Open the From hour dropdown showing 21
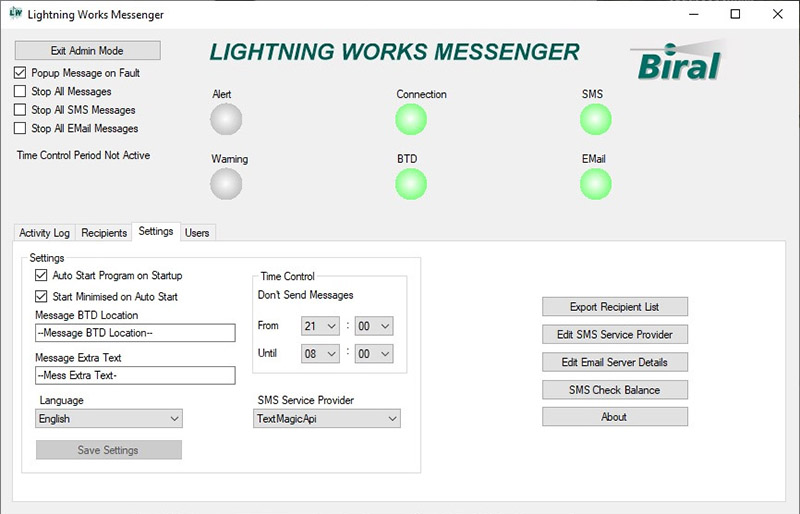The width and height of the screenshot is (800, 514). (x=319, y=326)
